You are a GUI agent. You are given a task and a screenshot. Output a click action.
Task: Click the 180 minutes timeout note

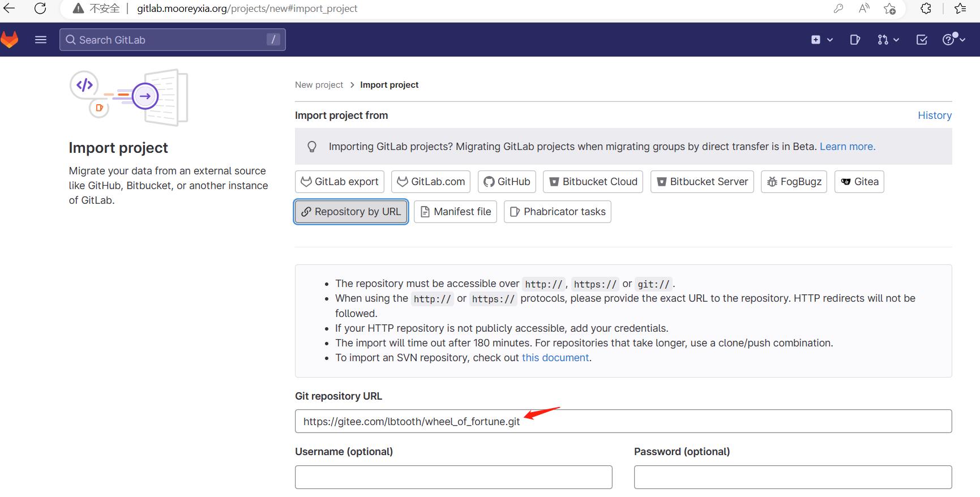(x=584, y=343)
